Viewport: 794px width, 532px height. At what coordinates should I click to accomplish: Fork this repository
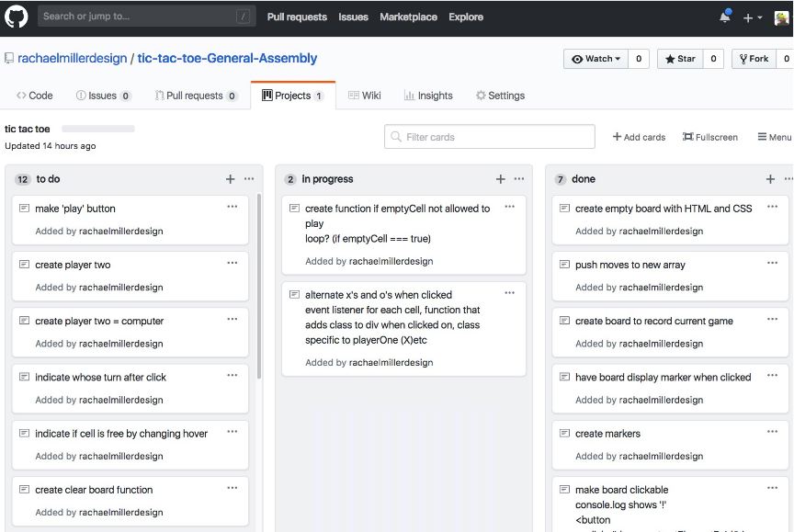pyautogui.click(x=754, y=59)
